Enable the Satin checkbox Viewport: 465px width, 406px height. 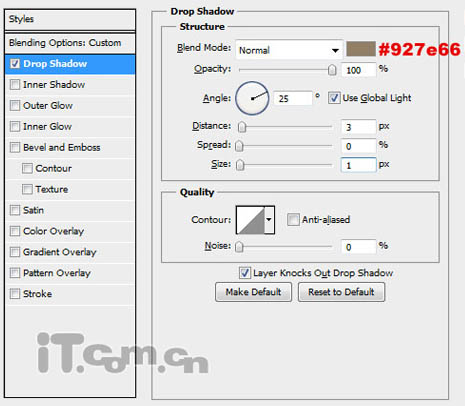click(15, 210)
